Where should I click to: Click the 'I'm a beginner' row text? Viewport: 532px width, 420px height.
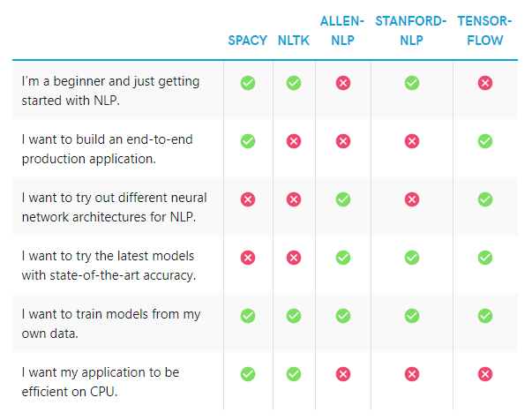pos(110,91)
